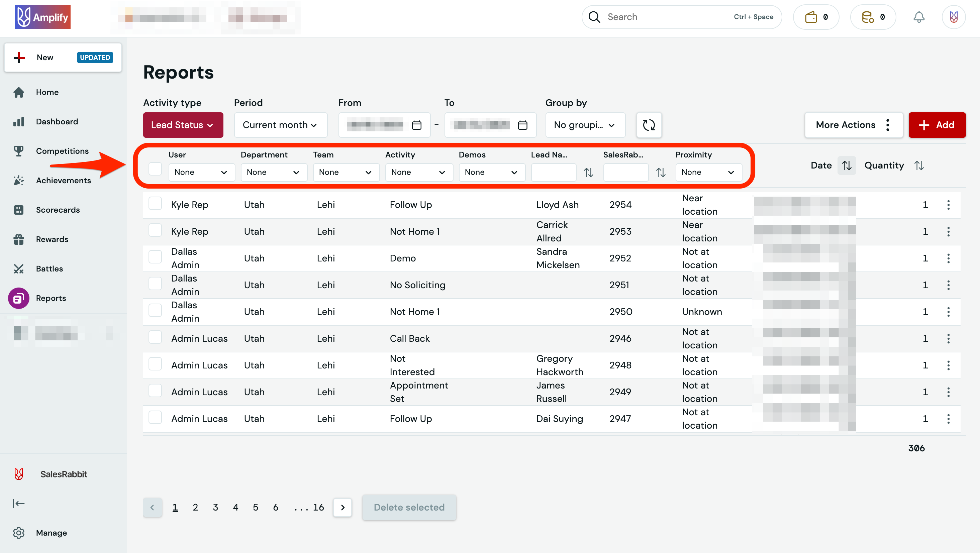Open the Manage settings gear
980x553 pixels.
(x=19, y=533)
